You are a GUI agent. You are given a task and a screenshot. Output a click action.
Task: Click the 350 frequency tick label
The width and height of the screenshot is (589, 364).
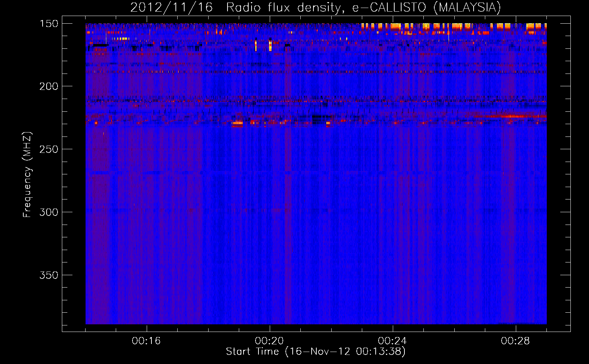(x=49, y=275)
